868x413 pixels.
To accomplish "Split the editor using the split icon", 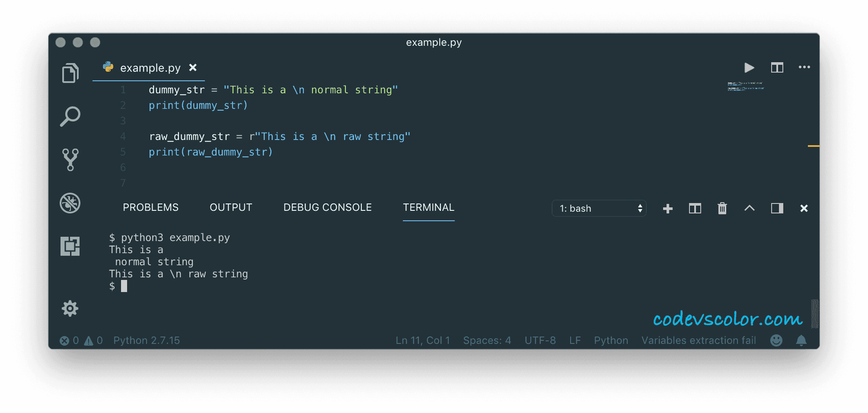I will click(x=777, y=67).
